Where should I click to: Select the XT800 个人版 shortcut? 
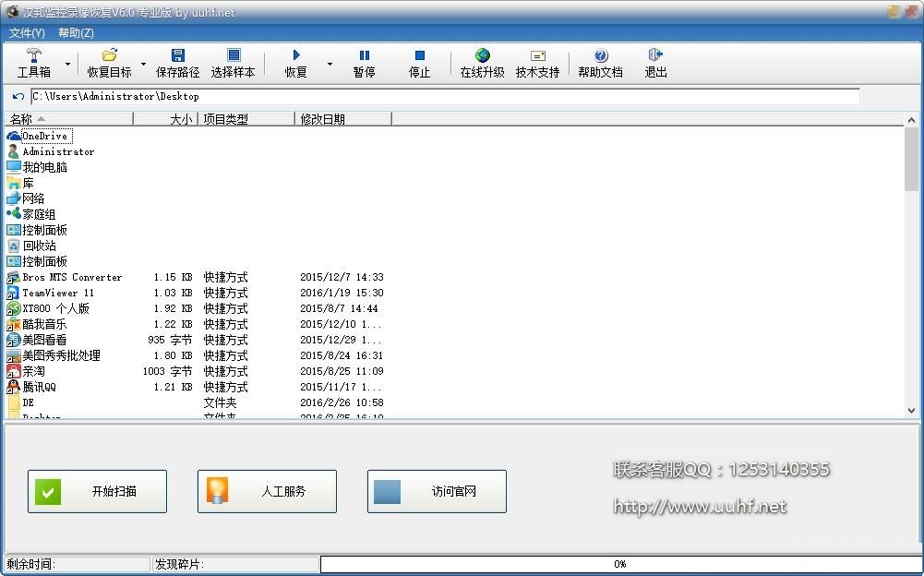55,308
